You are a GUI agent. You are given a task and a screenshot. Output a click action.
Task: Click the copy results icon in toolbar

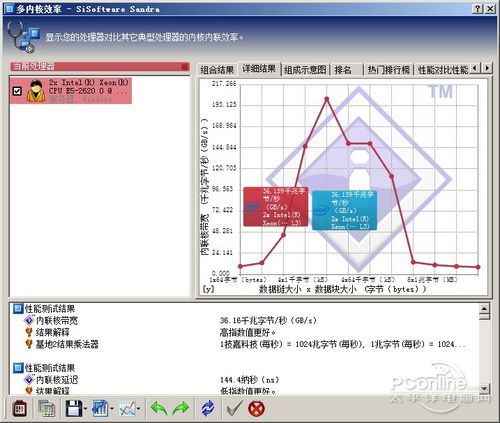46,408
